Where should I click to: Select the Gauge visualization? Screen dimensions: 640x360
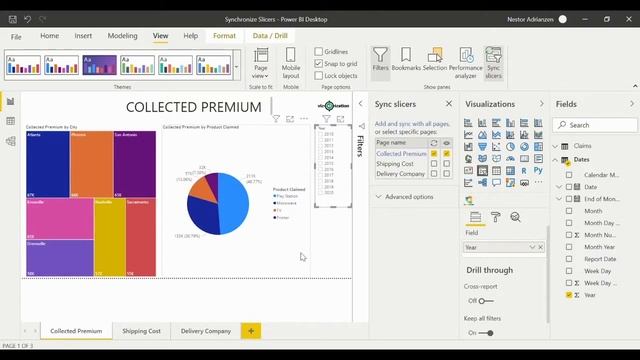[510, 159]
